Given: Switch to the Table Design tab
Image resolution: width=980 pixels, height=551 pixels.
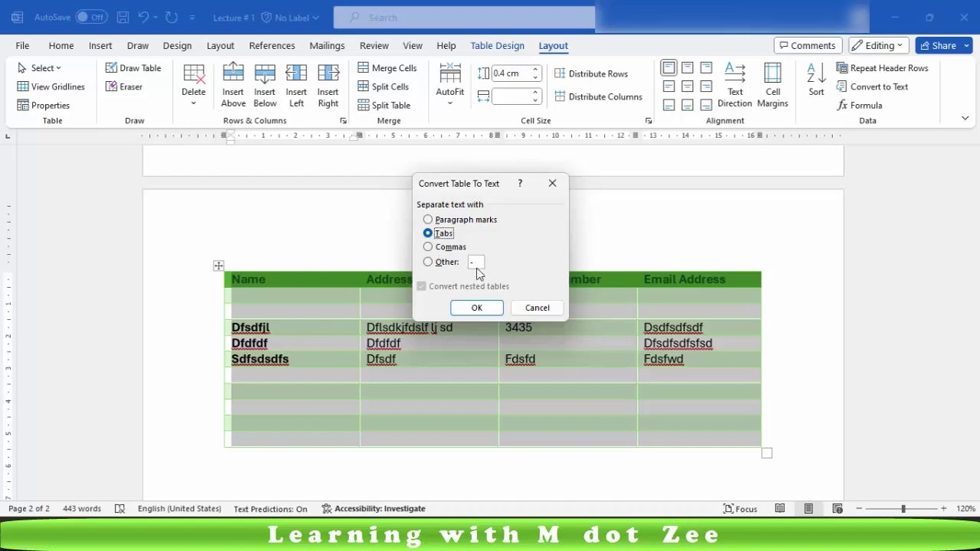Looking at the screenshot, I should tap(498, 45).
